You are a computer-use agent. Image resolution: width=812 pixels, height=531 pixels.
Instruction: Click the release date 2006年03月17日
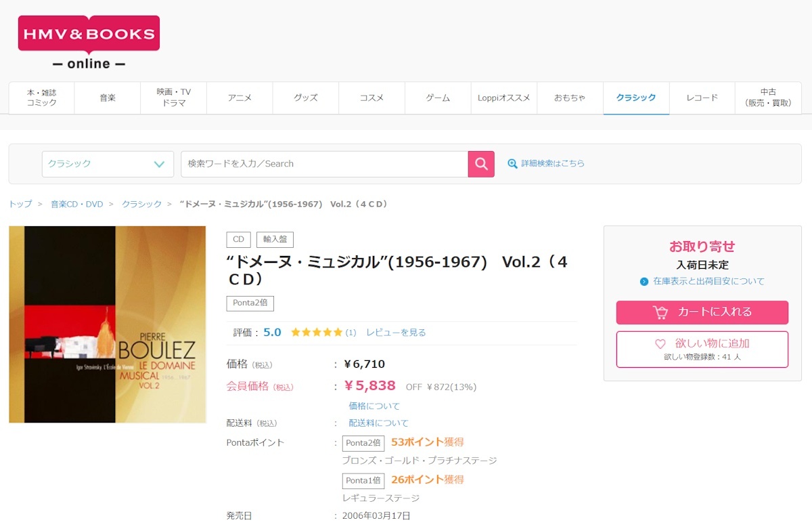[376, 515]
